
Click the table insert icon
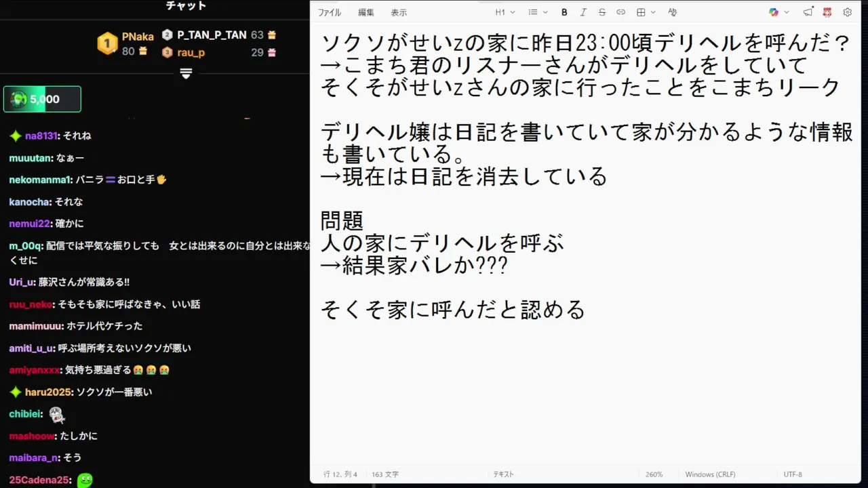point(641,12)
